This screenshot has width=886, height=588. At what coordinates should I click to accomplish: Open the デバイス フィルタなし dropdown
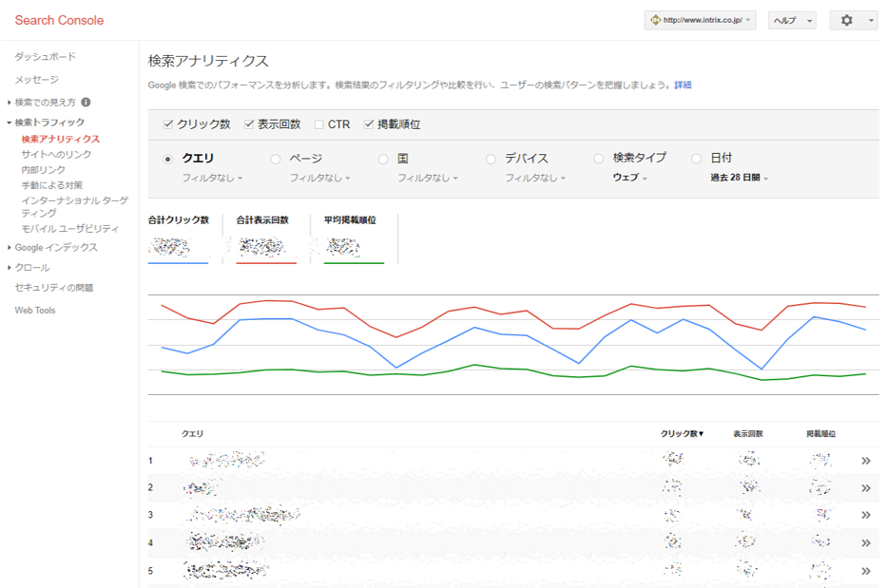535,178
